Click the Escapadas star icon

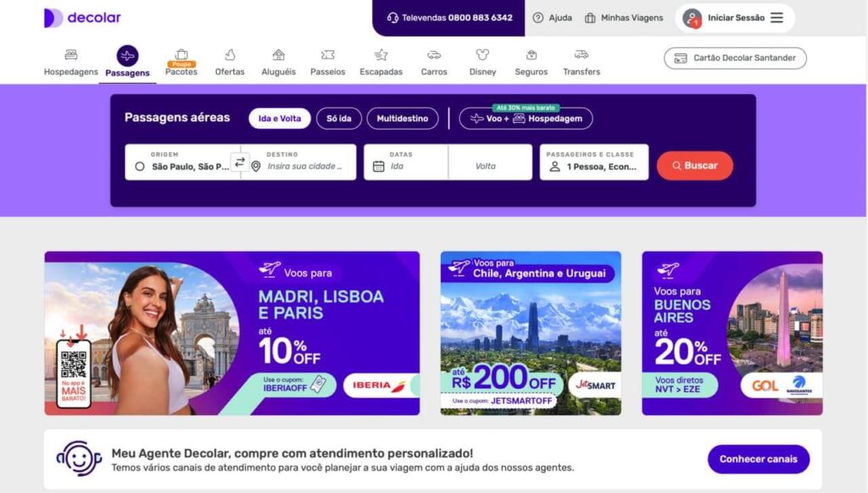click(x=381, y=54)
